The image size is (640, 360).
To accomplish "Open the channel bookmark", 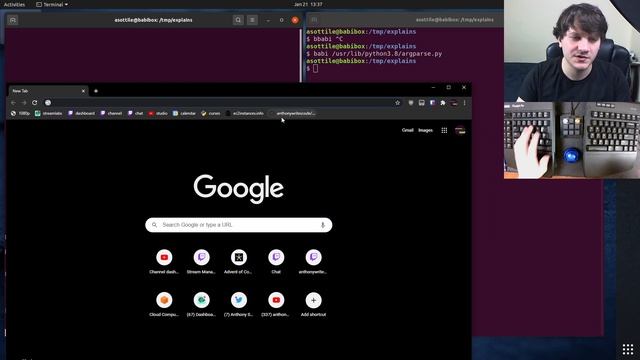I will click(x=111, y=113).
